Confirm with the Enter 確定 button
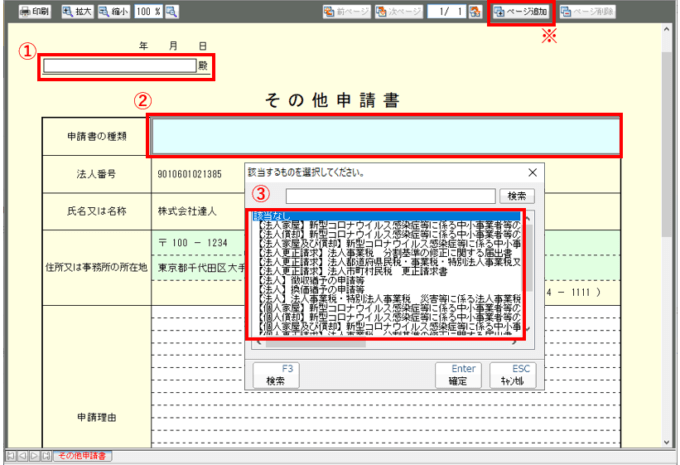The height and width of the screenshot is (465, 680). coord(458,376)
